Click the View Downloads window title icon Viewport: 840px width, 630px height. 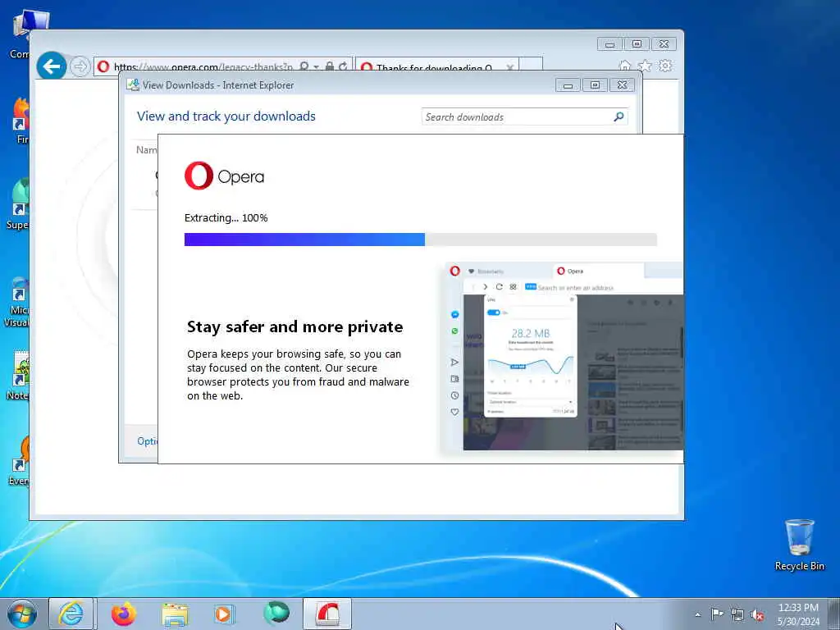(133, 84)
